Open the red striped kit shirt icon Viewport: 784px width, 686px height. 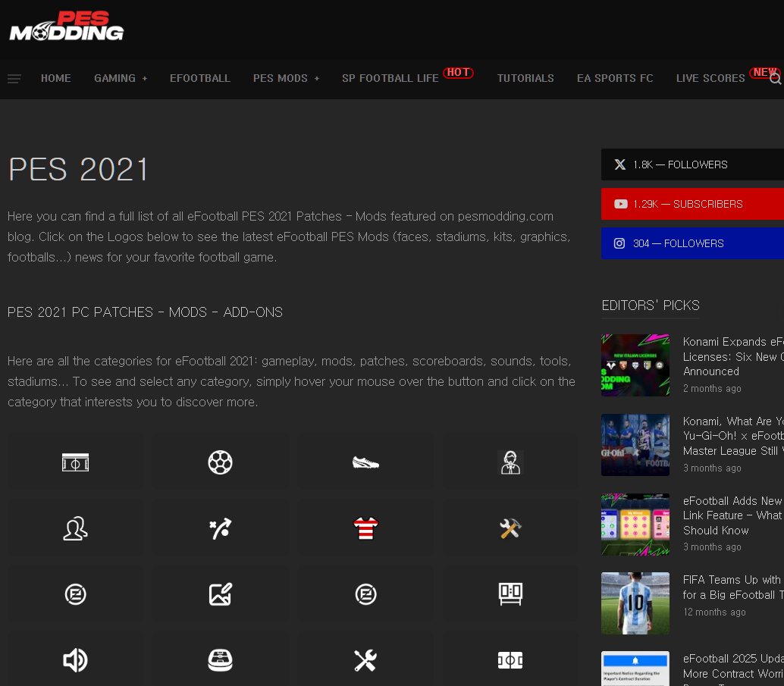(365, 528)
